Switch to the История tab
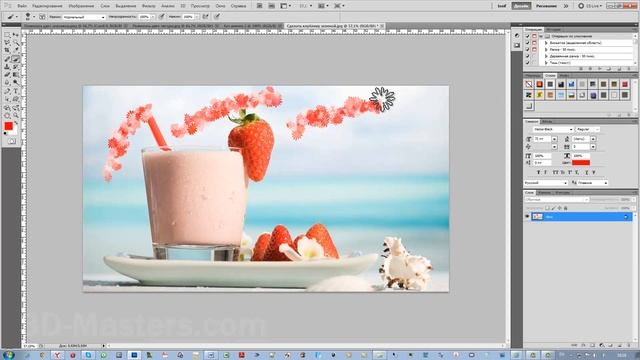Image resolution: width=640 pixels, height=360 pixels. pyautogui.click(x=553, y=29)
